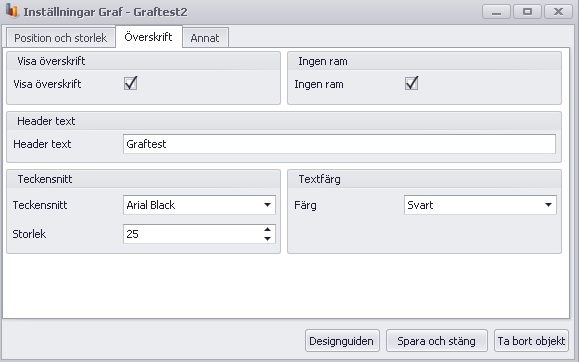
Task: Click the Designguiden button
Action: click(x=342, y=341)
